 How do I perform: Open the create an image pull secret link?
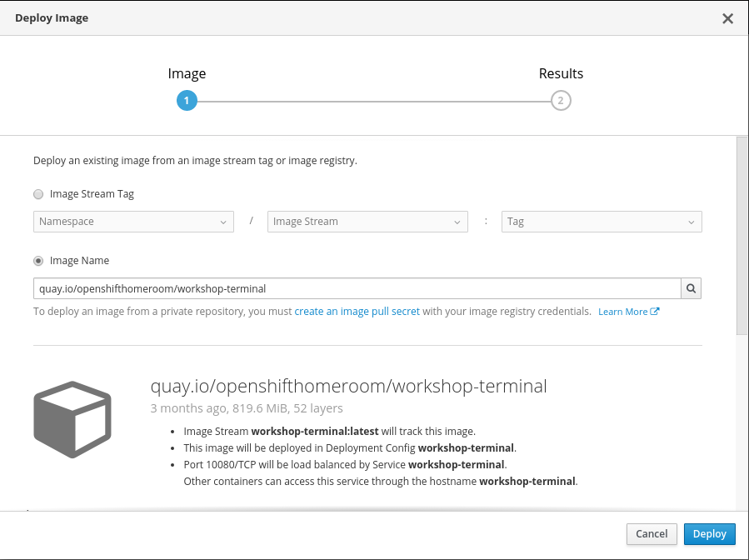(357, 312)
